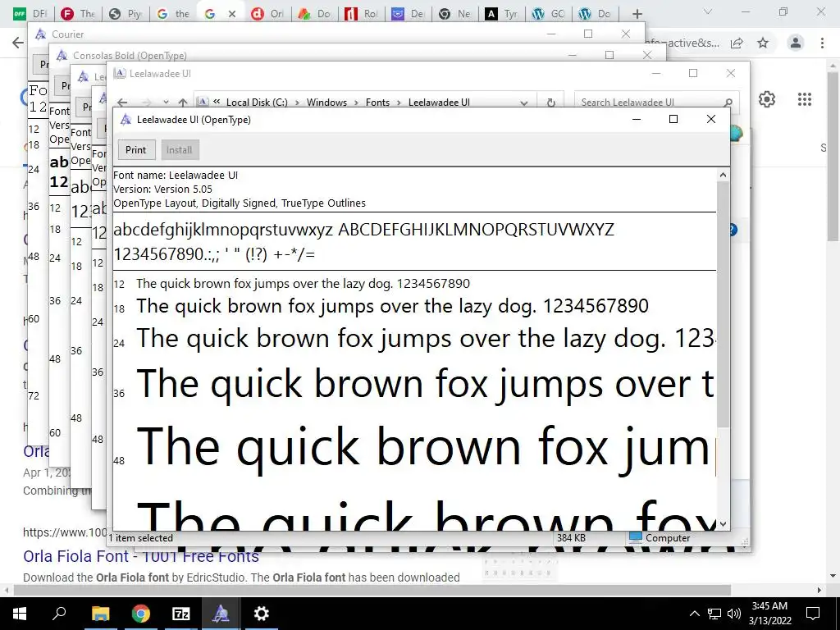
Task: Select Fonts in the address breadcrumb
Action: [377, 103]
